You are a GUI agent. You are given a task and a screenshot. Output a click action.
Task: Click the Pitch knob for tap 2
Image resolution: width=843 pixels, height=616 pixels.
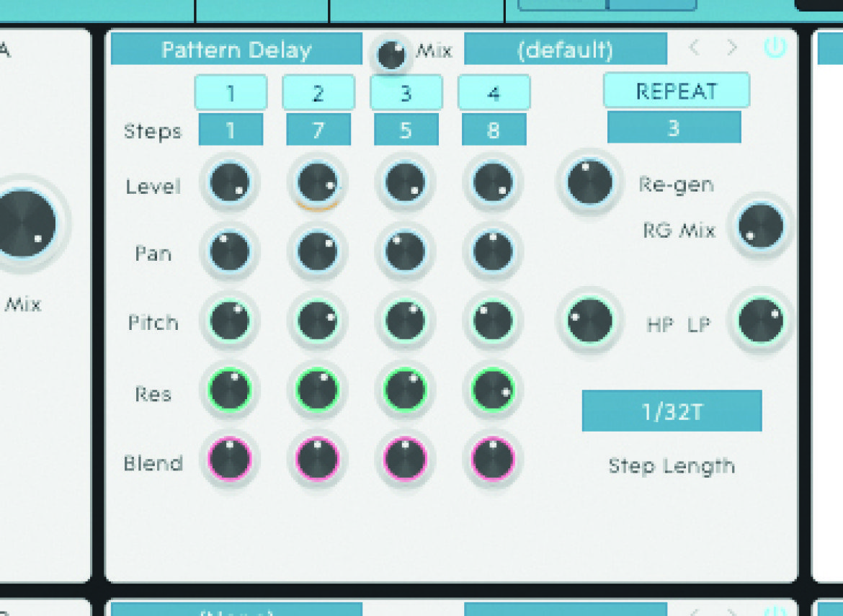pos(318,321)
